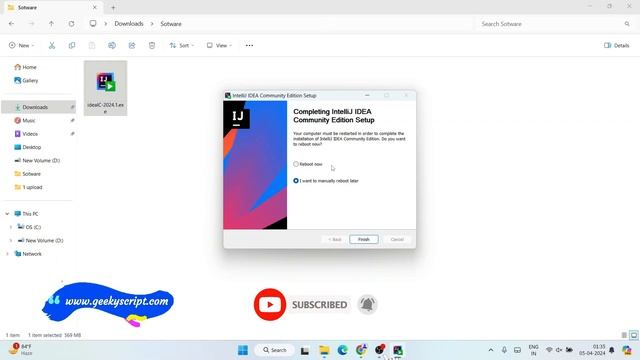The height and width of the screenshot is (360, 640).
Task: Click the search magnifier in Search Sotware
Action: (627, 24)
